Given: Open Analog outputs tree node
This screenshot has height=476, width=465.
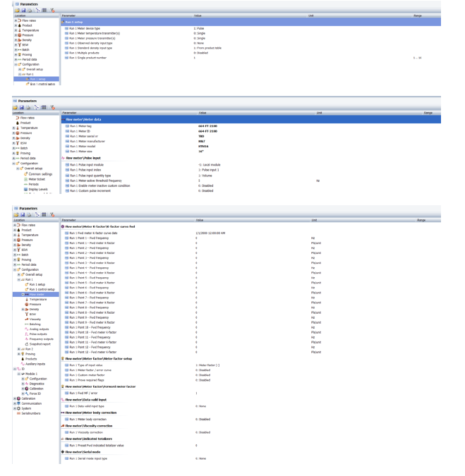Looking at the screenshot, I should pyautogui.click(x=39, y=329).
